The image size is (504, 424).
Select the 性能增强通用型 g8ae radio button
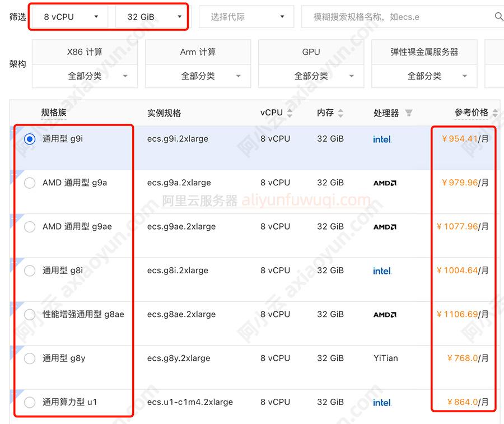coord(30,315)
